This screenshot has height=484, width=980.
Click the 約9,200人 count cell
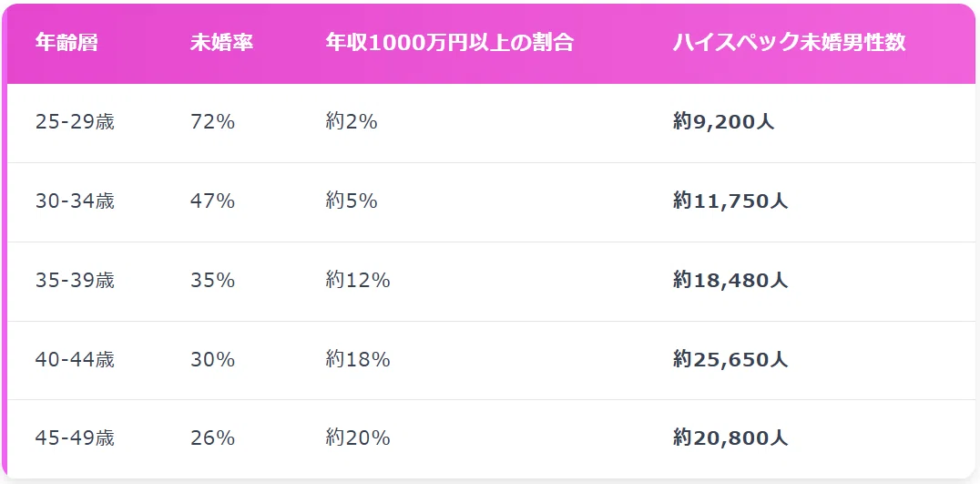(724, 122)
